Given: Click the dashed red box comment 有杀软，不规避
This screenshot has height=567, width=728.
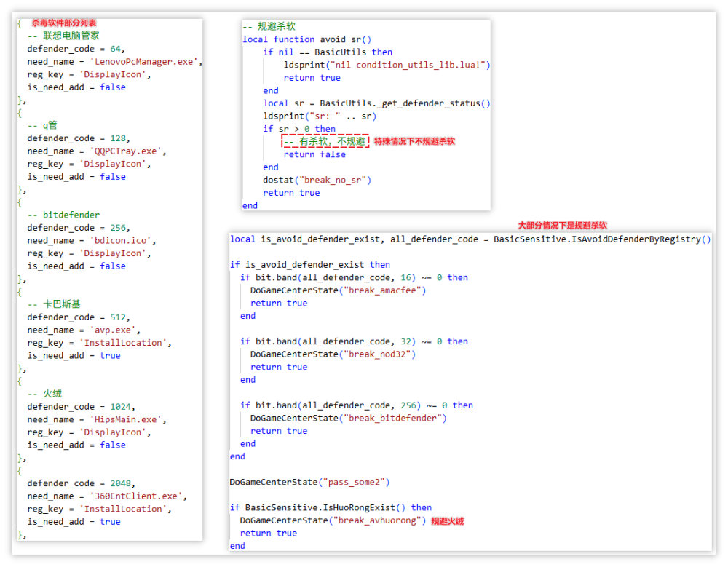Looking at the screenshot, I should pos(326,141).
